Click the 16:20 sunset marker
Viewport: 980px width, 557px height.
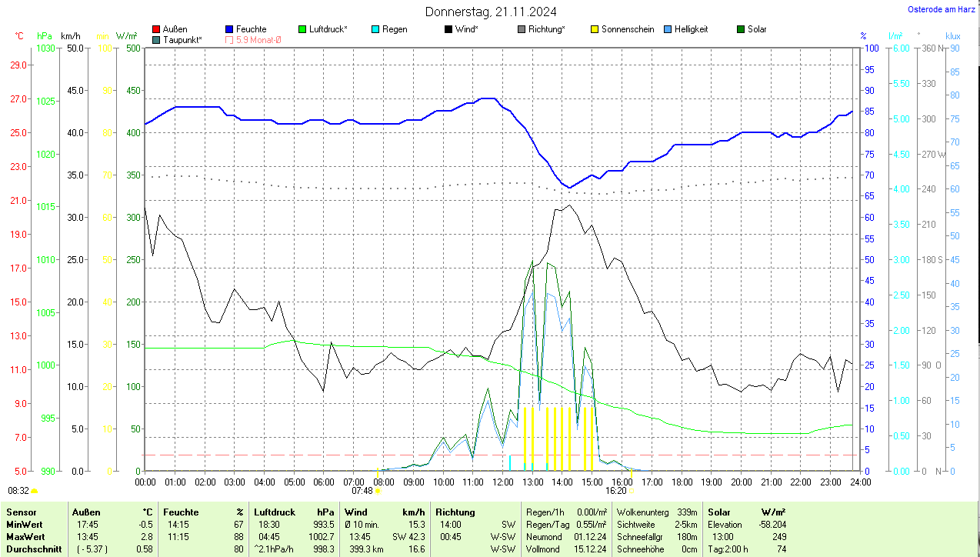[x=616, y=490]
